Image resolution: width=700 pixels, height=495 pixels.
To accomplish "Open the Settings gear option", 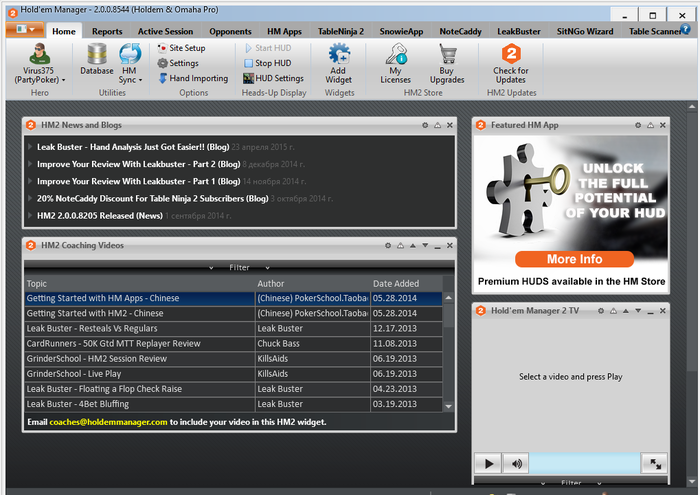I will (178, 63).
